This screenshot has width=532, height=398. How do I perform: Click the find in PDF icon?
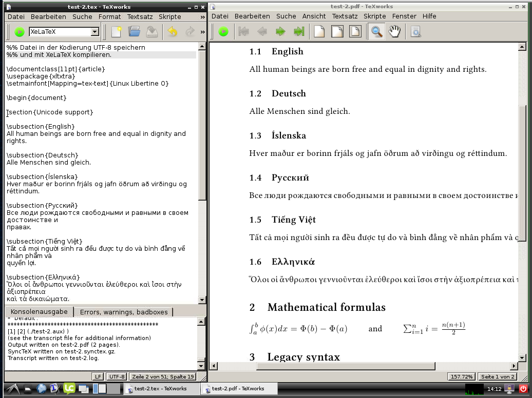(x=415, y=32)
